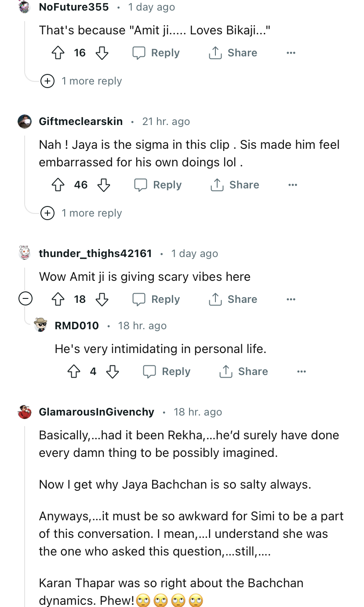Upvote Giftmeclearskin's comment about Jaya
This screenshot has width=364, height=607.
tap(58, 185)
